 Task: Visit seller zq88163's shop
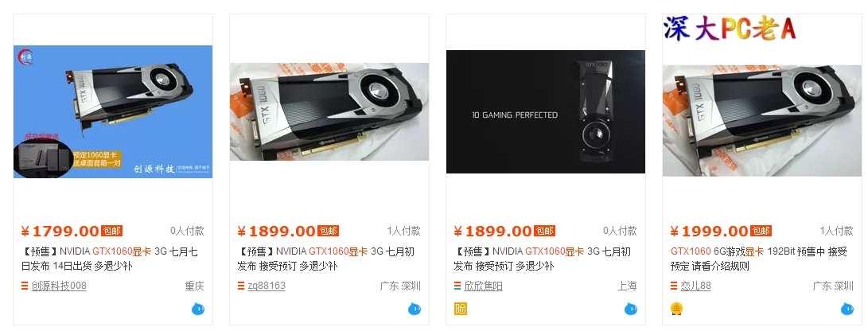click(267, 286)
